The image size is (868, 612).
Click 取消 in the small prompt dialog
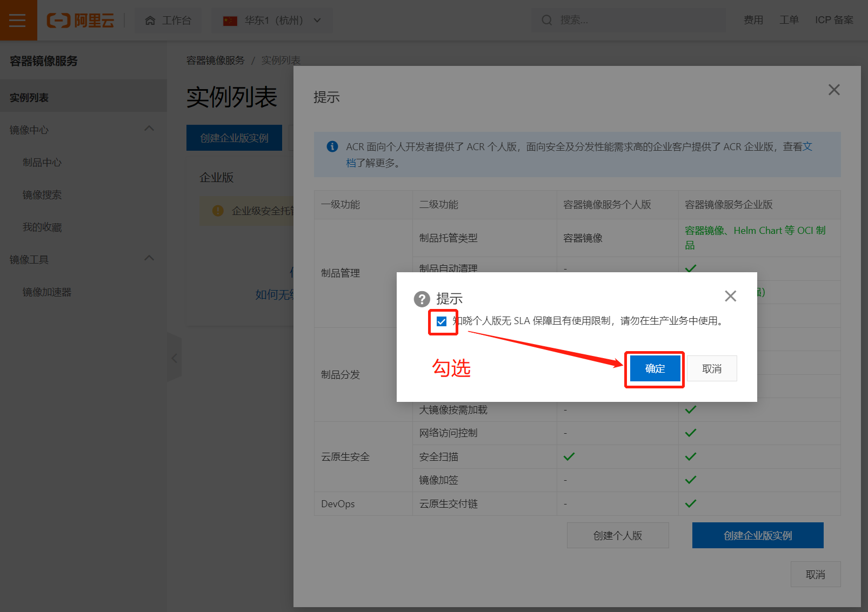pos(712,368)
